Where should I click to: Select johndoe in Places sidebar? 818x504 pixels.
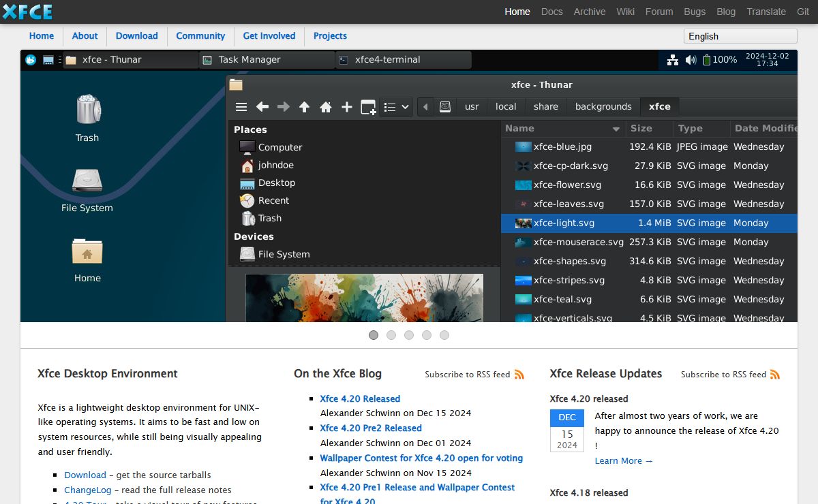[267, 165]
